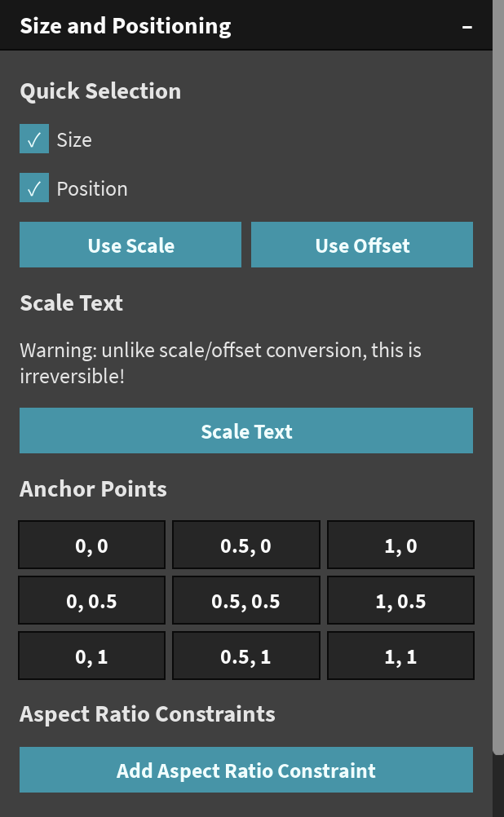Set anchor point to 1, 0.5
Image resolution: width=504 pixels, height=817 pixels.
pyautogui.click(x=400, y=601)
